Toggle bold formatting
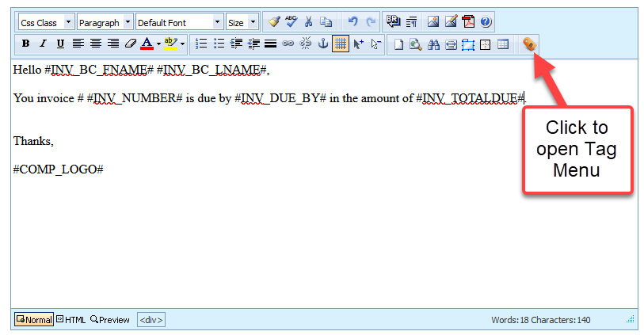 [x=26, y=44]
